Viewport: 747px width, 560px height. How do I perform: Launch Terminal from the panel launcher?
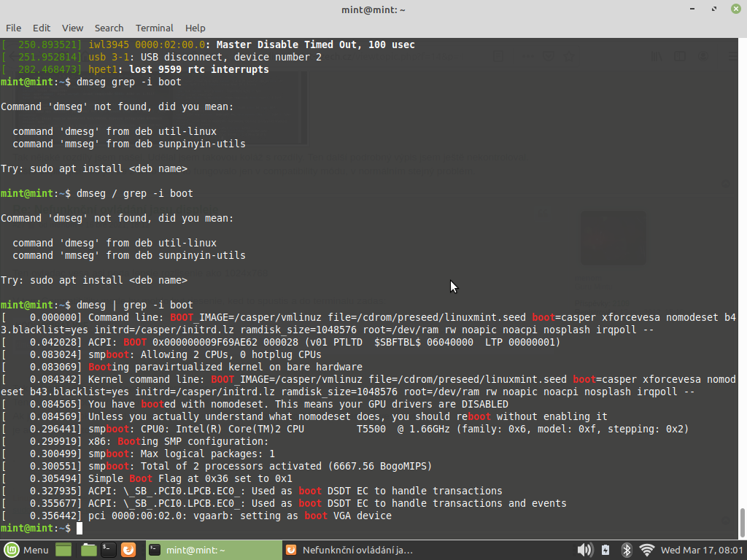tap(109, 550)
